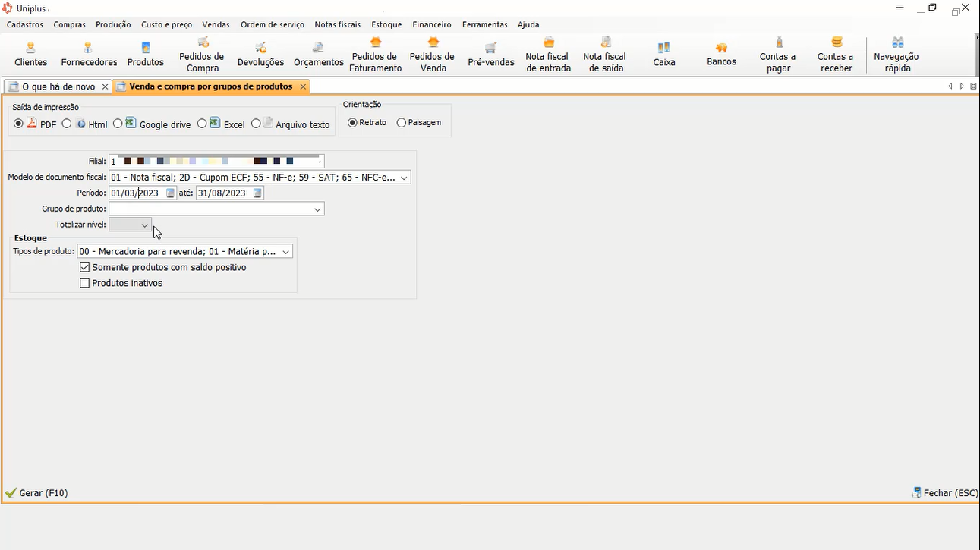Open the end date calendar picker
The image size is (980, 550).
257,193
